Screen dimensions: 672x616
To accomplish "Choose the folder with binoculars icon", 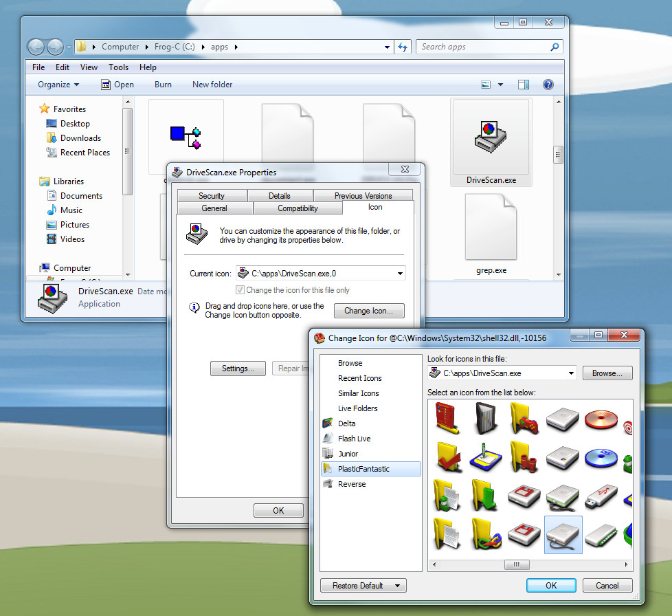I will point(524,457).
